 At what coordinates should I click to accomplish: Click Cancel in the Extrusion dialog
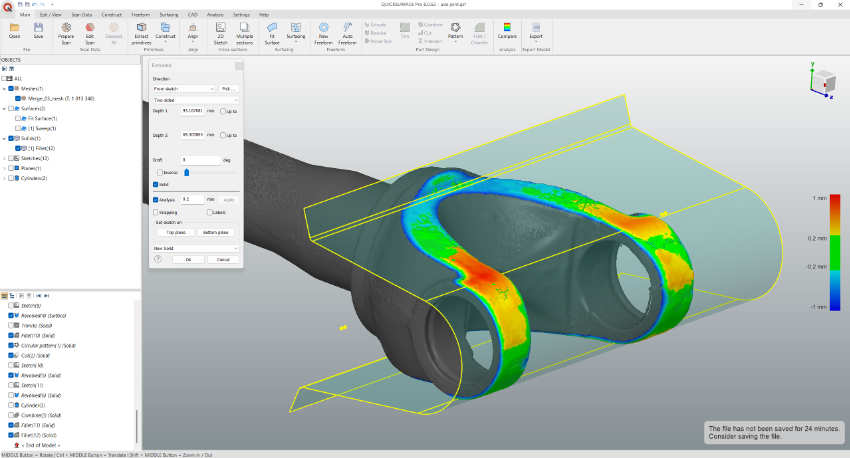pyautogui.click(x=223, y=259)
